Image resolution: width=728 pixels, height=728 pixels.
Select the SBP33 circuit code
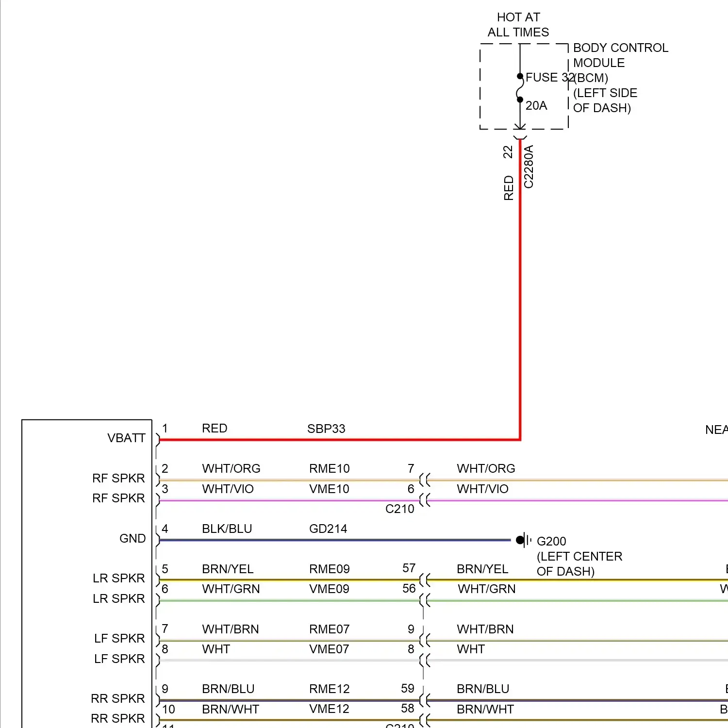(x=326, y=429)
